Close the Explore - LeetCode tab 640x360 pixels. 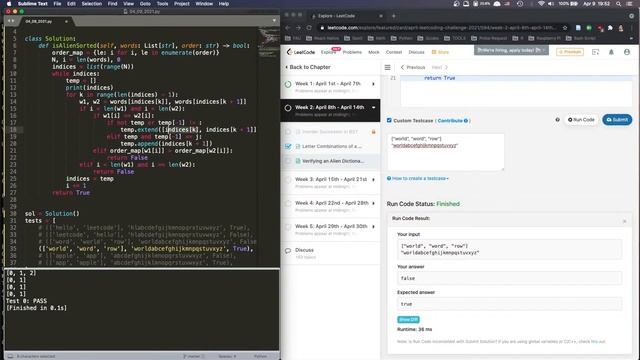(381, 16)
